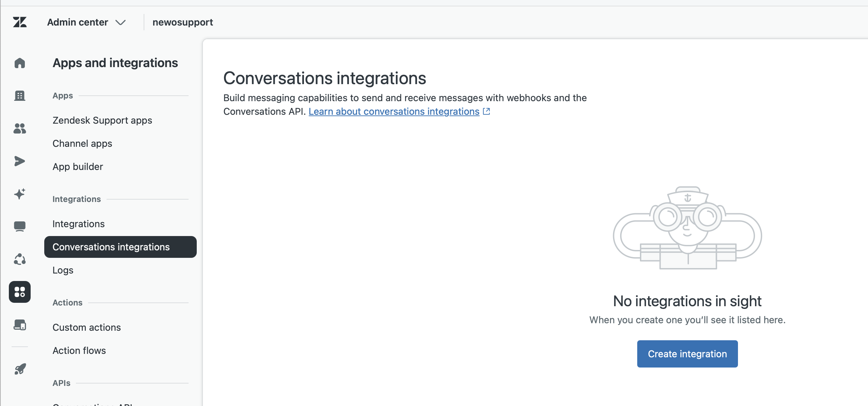Click the Apps and integrations panel title

[x=115, y=63]
